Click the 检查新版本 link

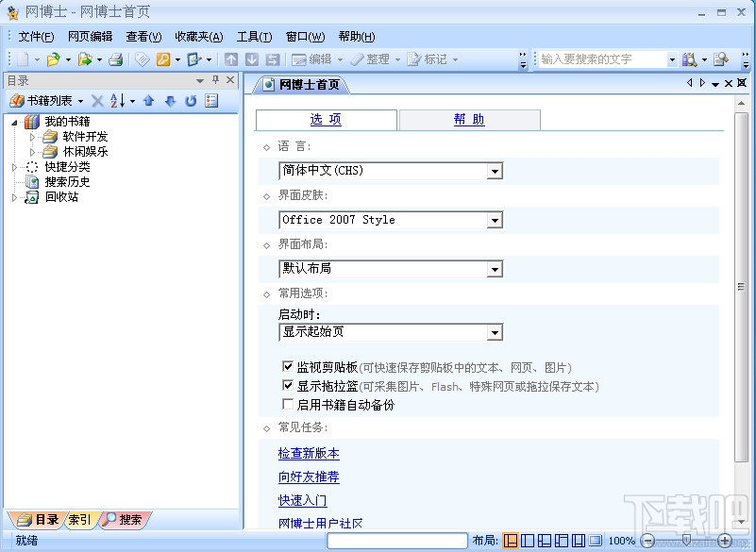click(309, 453)
